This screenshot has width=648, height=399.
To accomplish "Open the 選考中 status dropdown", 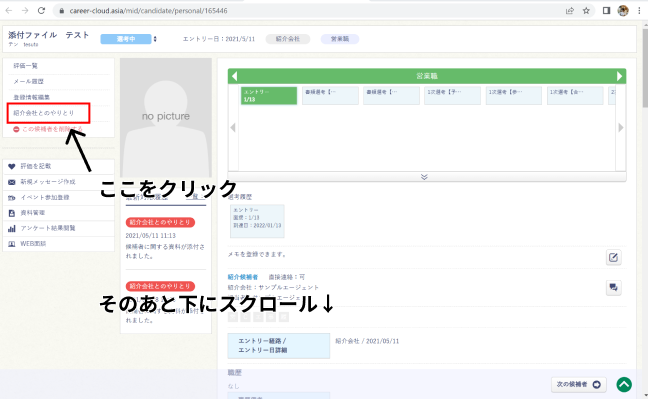I will (x=129, y=39).
